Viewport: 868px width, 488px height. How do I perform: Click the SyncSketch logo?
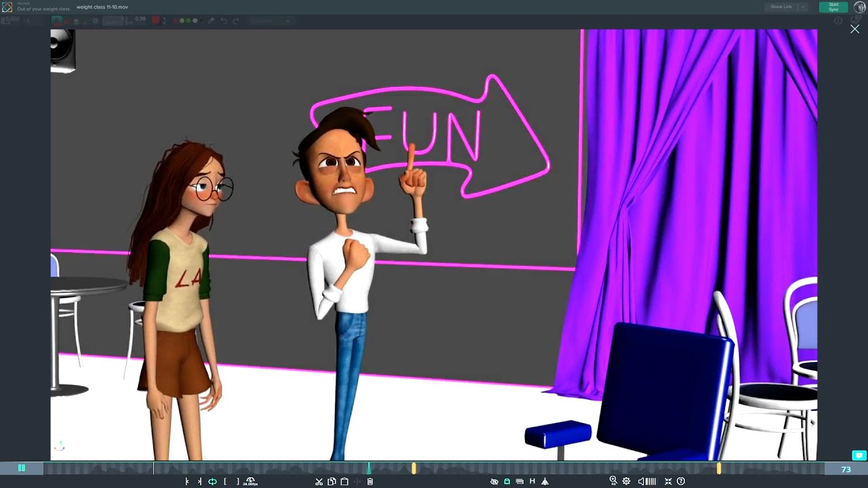point(7,7)
